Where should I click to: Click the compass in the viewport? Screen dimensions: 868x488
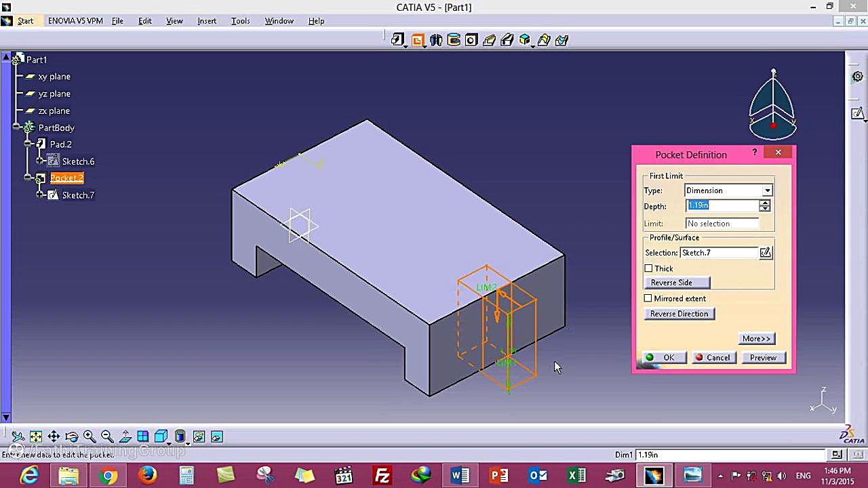click(772, 105)
